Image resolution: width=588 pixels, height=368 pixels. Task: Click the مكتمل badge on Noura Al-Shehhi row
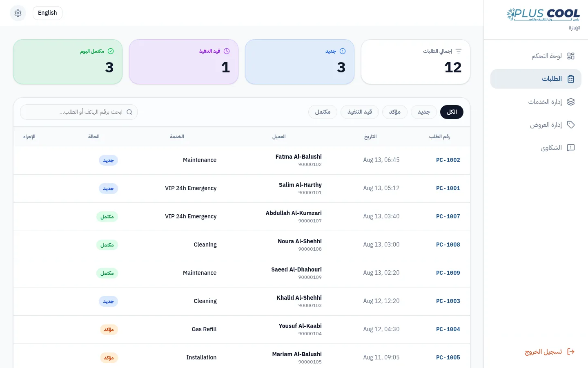107,245
